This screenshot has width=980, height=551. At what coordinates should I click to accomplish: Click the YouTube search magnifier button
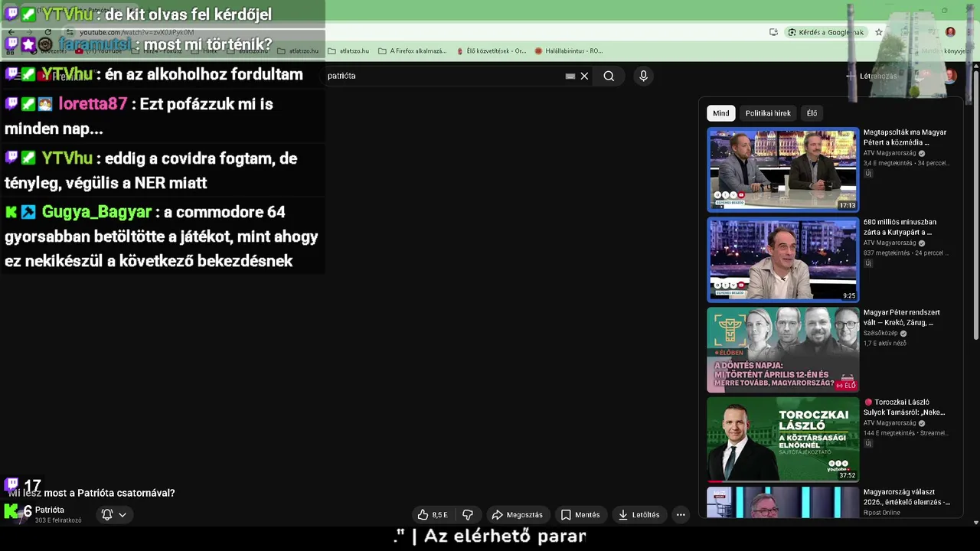[609, 76]
